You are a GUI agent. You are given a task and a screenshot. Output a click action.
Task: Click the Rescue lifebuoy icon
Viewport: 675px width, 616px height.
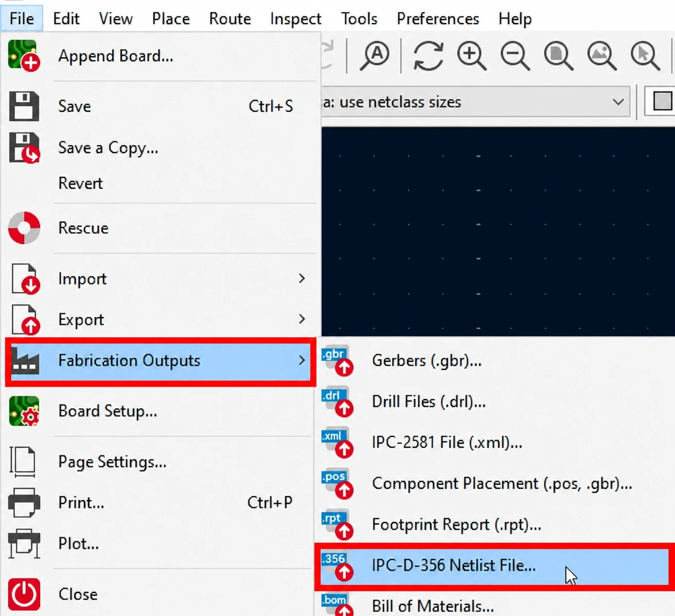coord(24,228)
